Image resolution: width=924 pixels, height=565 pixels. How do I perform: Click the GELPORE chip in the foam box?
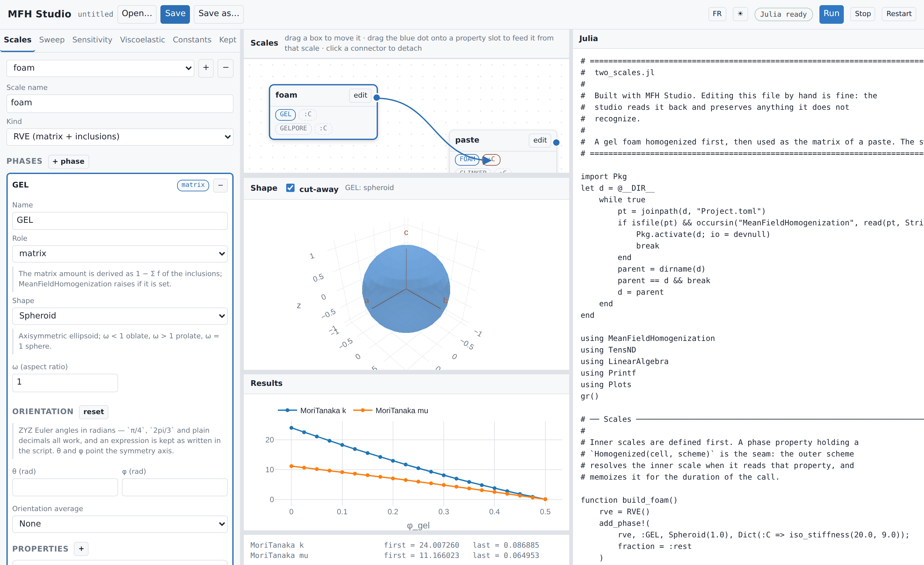(293, 128)
